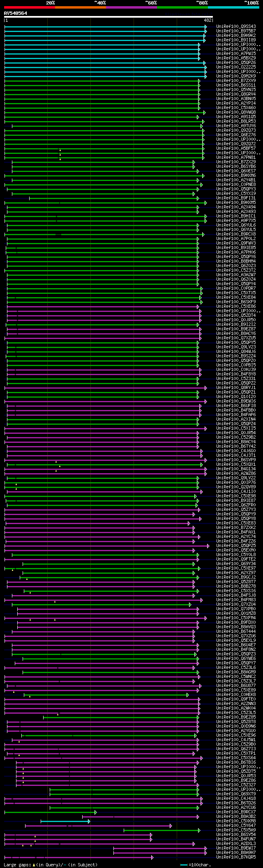
Task: Click the white query ruler bar 1-482
Action: [x=108, y=17]
